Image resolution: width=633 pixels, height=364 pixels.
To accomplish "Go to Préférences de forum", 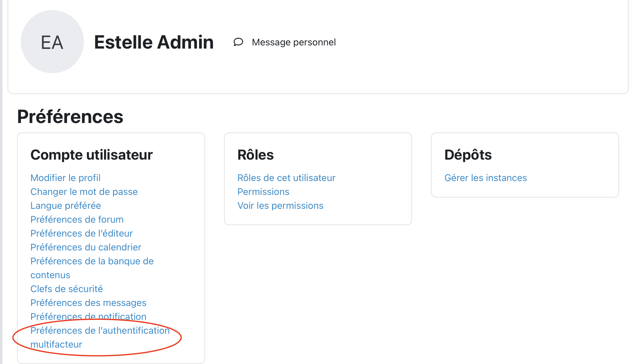I will pyautogui.click(x=77, y=220).
